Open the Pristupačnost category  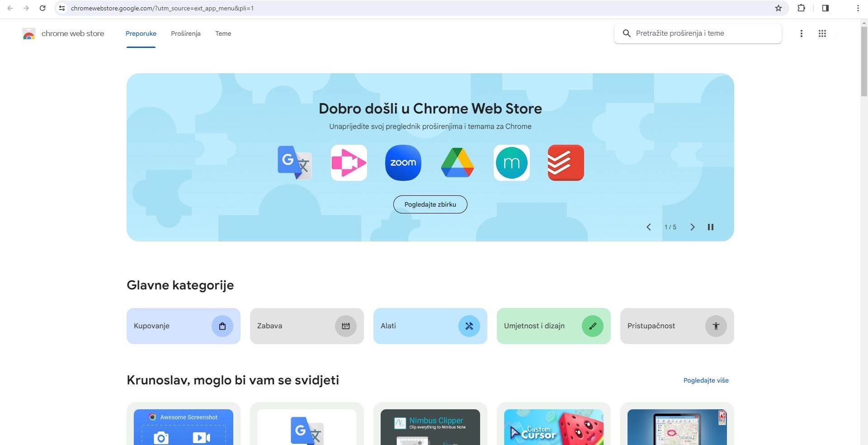pos(677,326)
